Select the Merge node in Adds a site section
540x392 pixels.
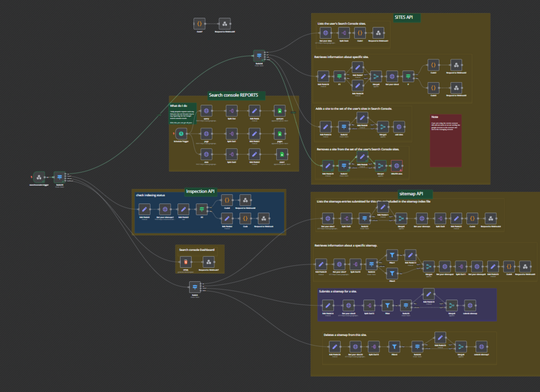(383, 127)
